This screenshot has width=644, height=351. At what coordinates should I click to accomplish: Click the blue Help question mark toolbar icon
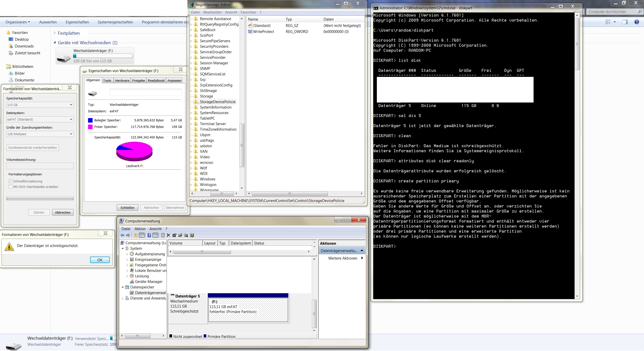(x=149, y=235)
